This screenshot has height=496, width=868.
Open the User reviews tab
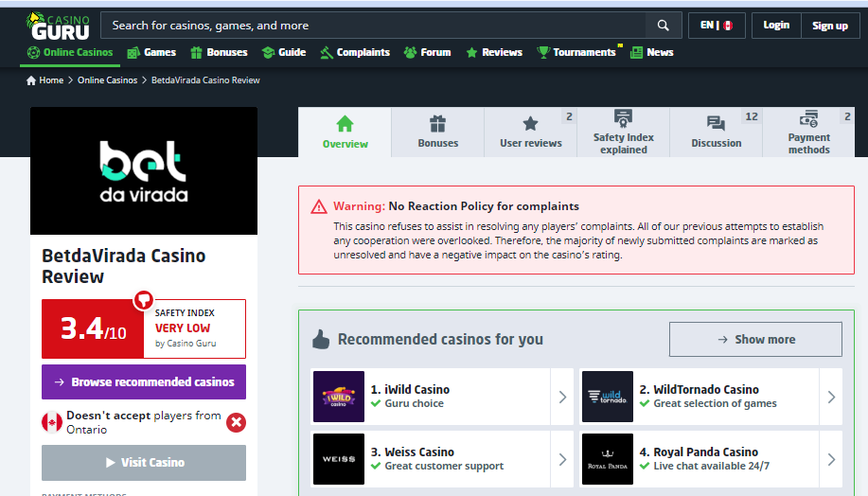click(530, 133)
